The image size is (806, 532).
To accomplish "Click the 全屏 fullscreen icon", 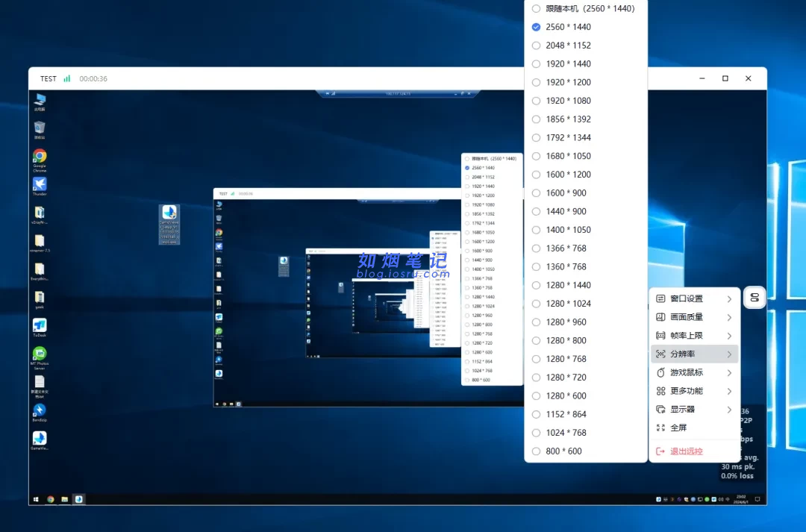I will point(660,428).
